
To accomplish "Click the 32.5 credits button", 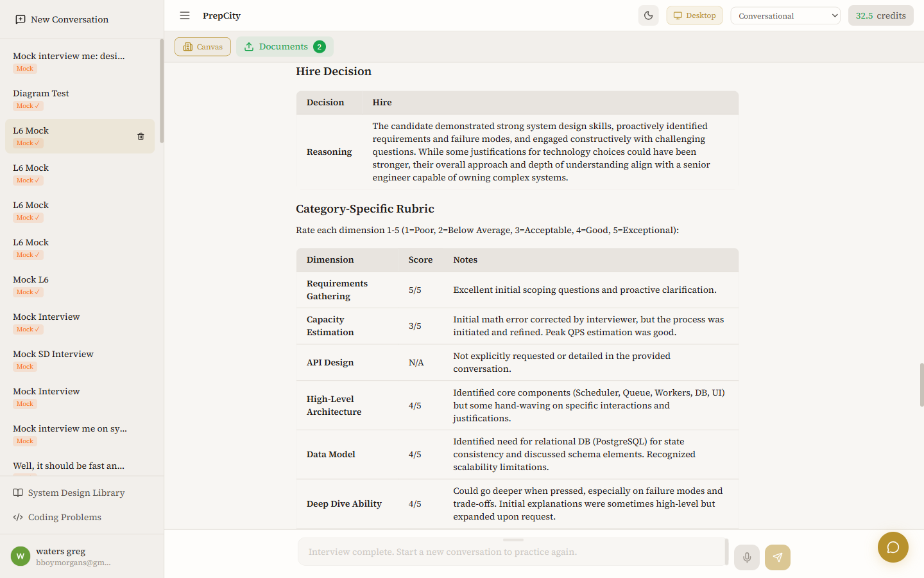I will tap(880, 15).
